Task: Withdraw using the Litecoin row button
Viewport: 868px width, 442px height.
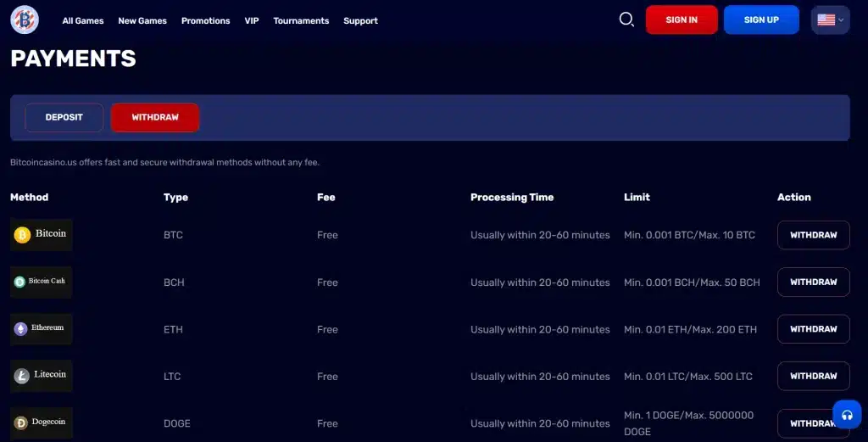Action: [x=813, y=376]
